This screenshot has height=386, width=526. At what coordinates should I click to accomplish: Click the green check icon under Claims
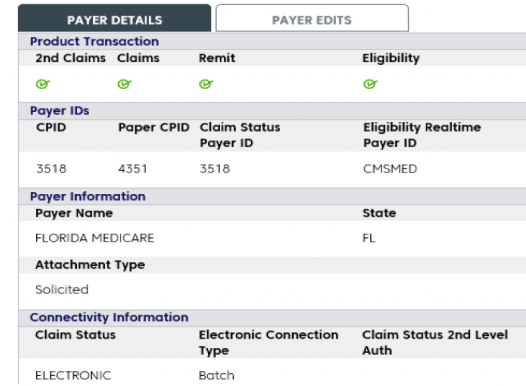click(x=124, y=84)
